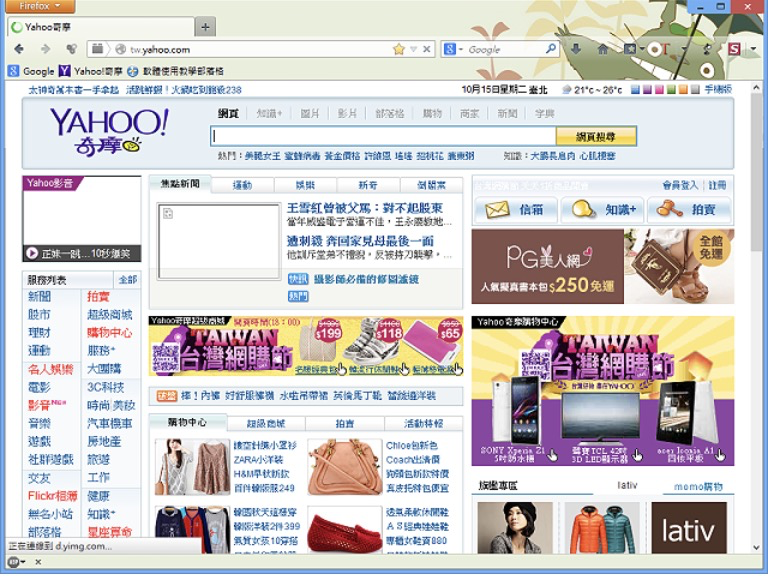Click the weather icon beside 21°c~26°c

point(566,90)
